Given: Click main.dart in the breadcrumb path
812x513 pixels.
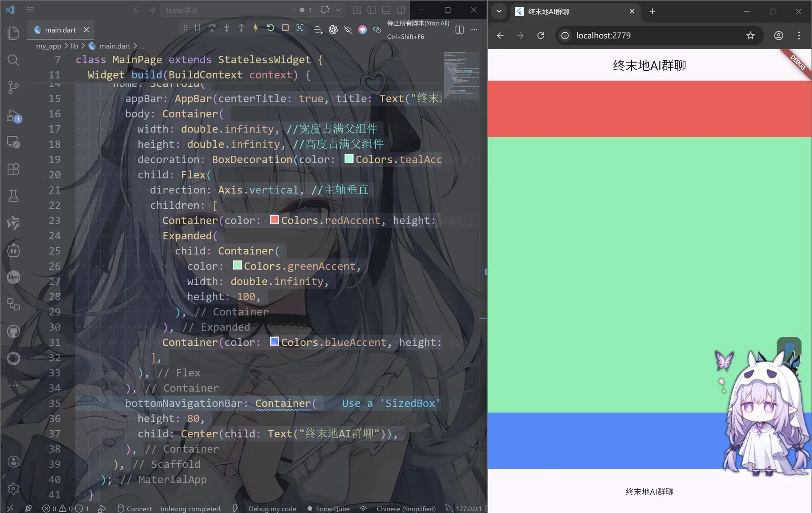Looking at the screenshot, I should click(115, 46).
